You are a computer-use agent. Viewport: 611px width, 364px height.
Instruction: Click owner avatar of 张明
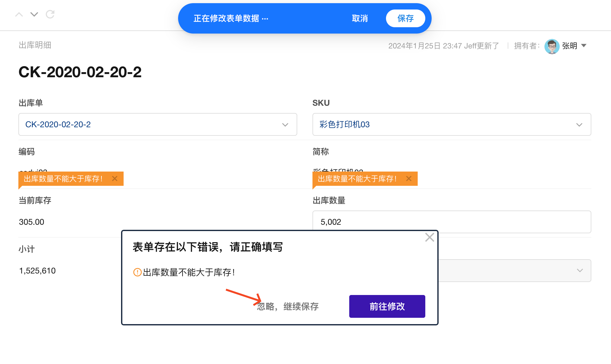tap(552, 46)
